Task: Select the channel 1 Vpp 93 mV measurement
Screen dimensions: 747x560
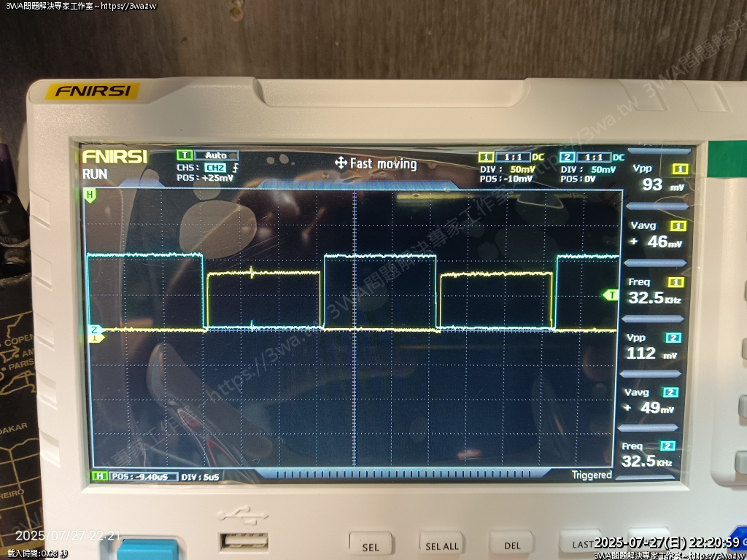Action: point(654,184)
